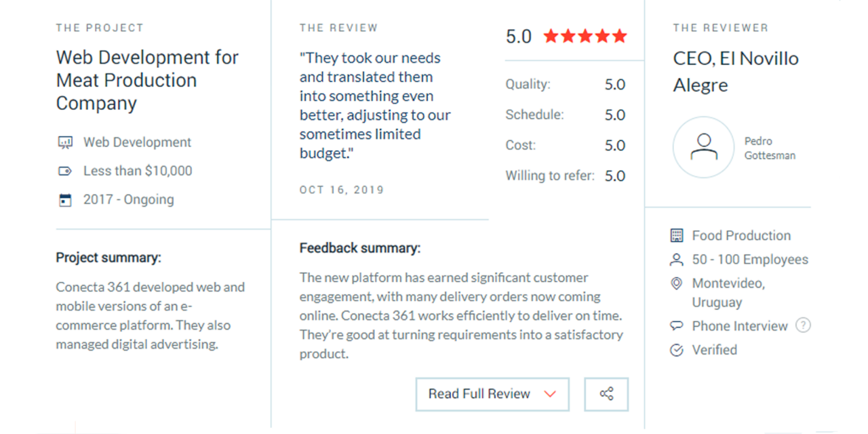The height and width of the screenshot is (434, 868).
Task: Select the Pedro Gottesman reviewer name
Action: click(770, 148)
